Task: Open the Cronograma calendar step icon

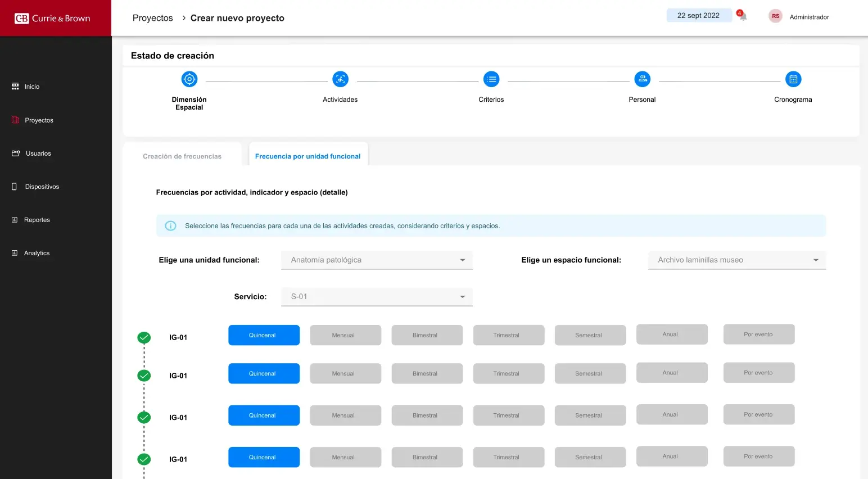Action: (793, 79)
